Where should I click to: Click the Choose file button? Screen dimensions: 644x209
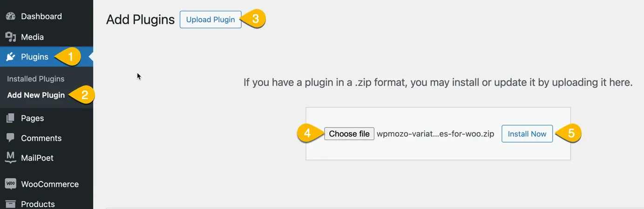[x=349, y=134]
